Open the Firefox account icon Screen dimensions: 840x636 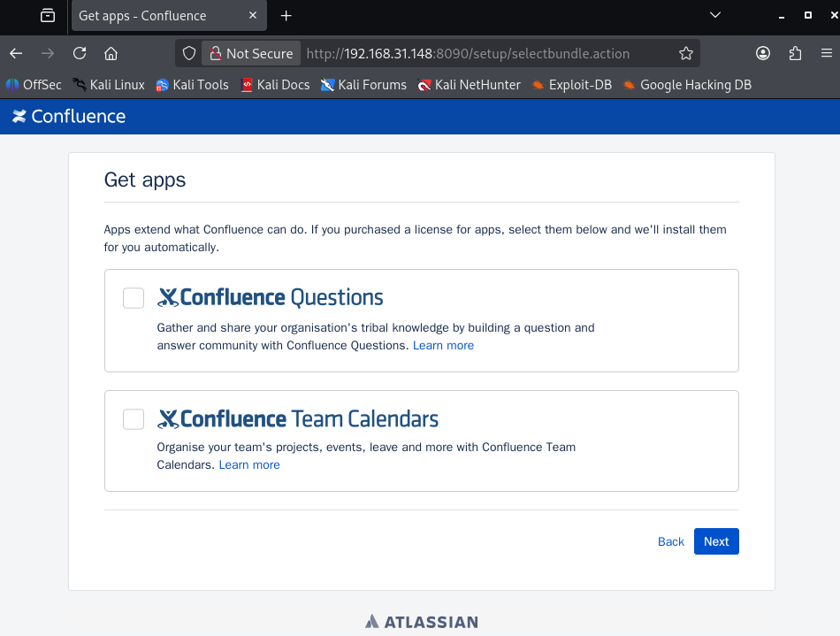[x=762, y=53]
